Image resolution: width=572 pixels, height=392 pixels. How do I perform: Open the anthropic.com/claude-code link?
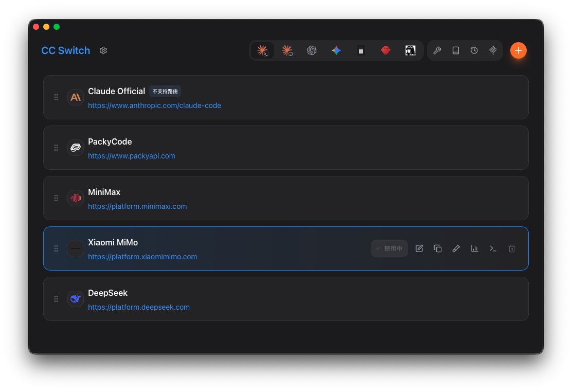tap(154, 105)
